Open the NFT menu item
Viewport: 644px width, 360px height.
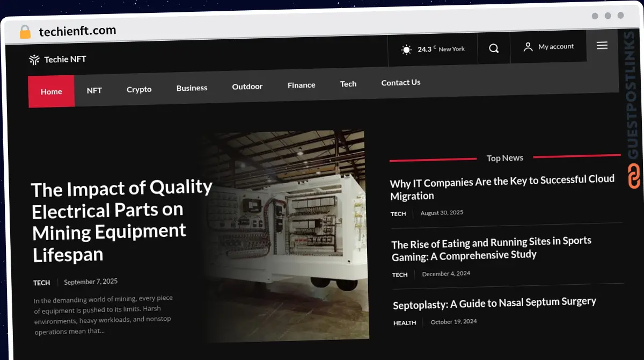(94, 90)
